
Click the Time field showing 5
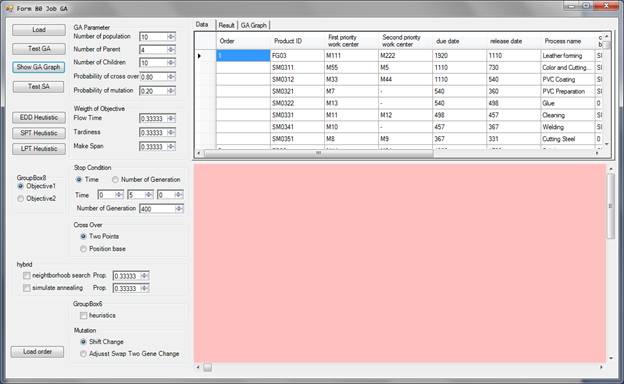pyautogui.click(x=136, y=195)
